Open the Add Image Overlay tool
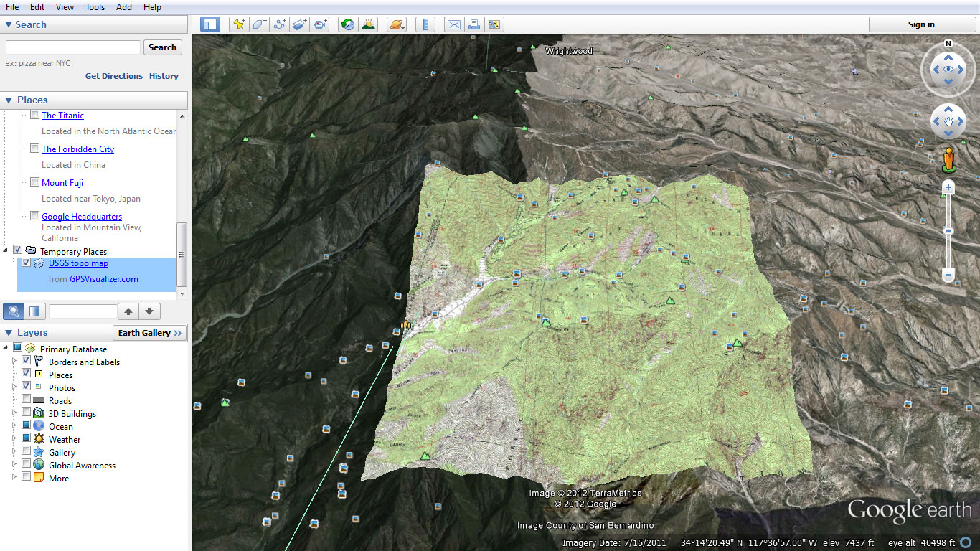980x551 pixels. 299,24
